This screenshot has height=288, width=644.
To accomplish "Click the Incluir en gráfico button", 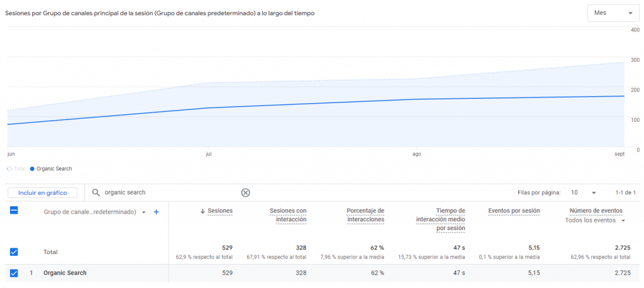I will tap(42, 192).
